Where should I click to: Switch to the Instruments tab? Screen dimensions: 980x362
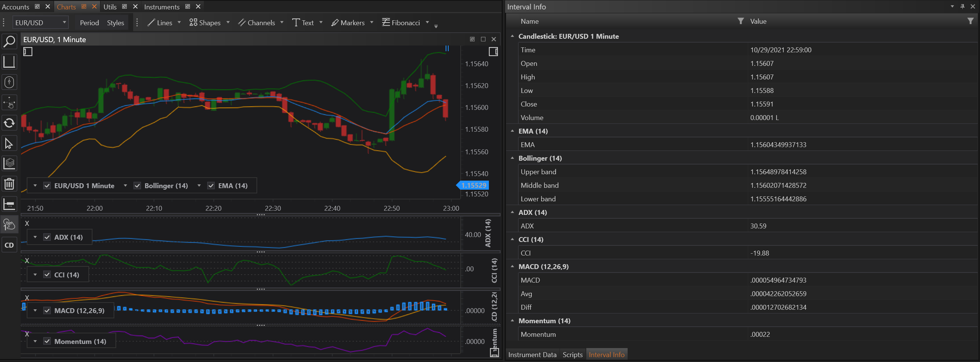[162, 7]
